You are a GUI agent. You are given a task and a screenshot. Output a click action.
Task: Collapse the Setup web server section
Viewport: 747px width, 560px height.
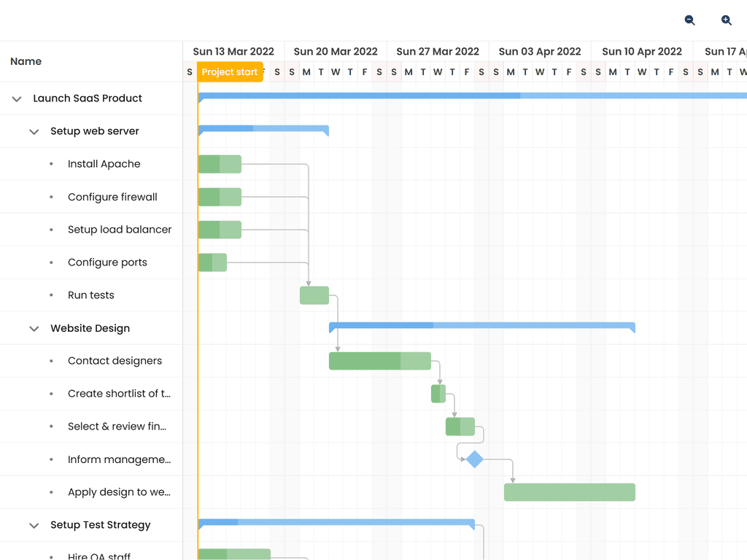(34, 131)
